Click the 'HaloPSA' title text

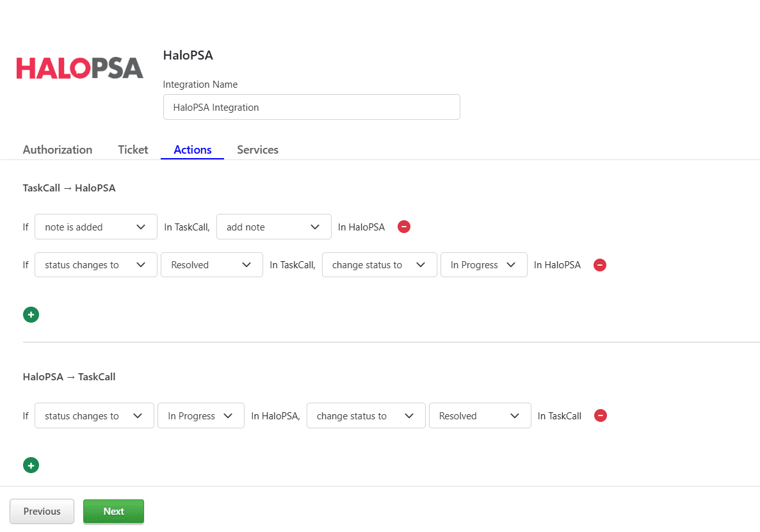(x=188, y=55)
